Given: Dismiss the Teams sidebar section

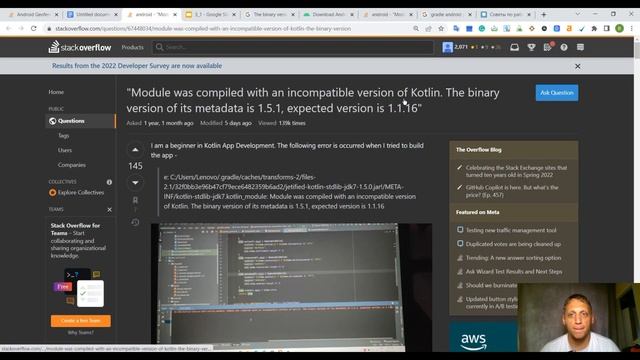Looking at the screenshot, I should click(109, 209).
